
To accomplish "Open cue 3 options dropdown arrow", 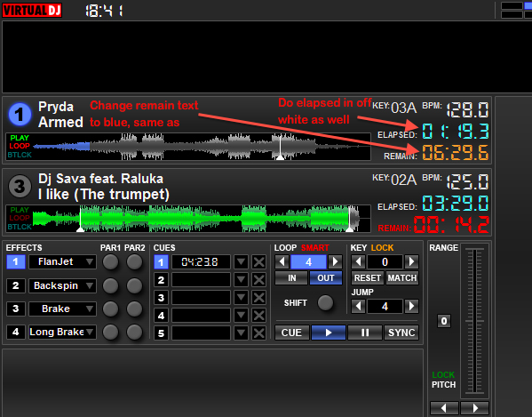I will (x=242, y=298).
